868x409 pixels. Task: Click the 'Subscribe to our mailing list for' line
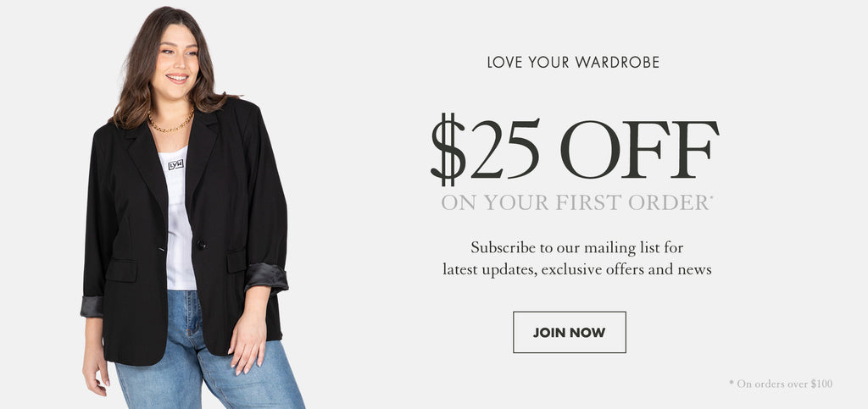tap(576, 247)
